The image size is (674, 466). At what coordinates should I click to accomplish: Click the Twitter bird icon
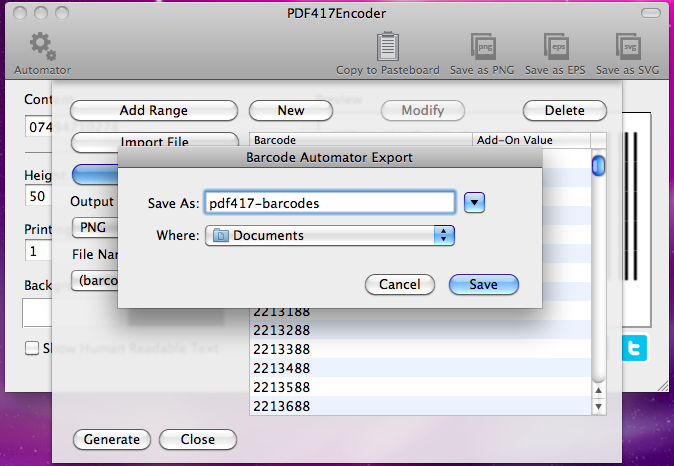pyautogui.click(x=634, y=348)
